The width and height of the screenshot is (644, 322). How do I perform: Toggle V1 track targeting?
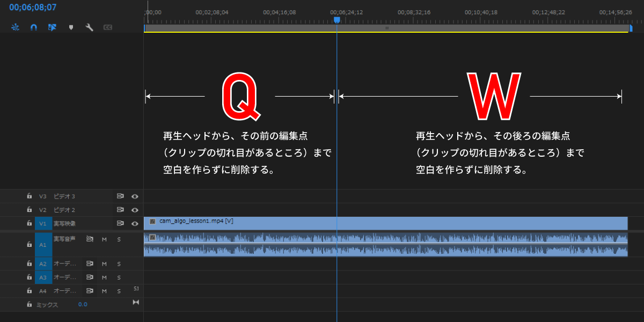pyautogui.click(x=43, y=223)
